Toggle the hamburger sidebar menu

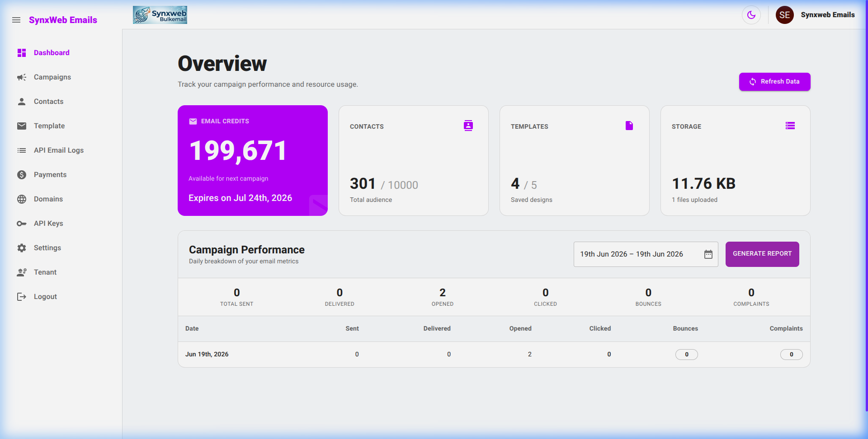pyautogui.click(x=16, y=20)
